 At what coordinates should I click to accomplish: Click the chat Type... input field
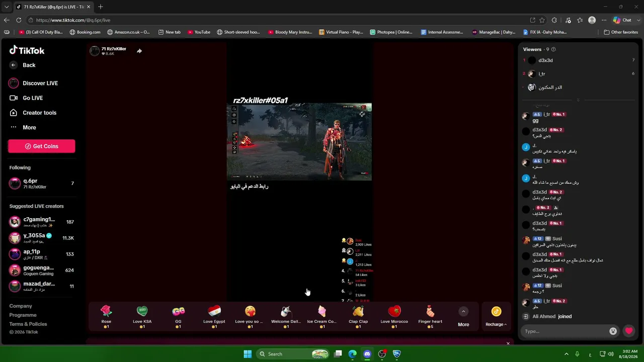[565, 331]
